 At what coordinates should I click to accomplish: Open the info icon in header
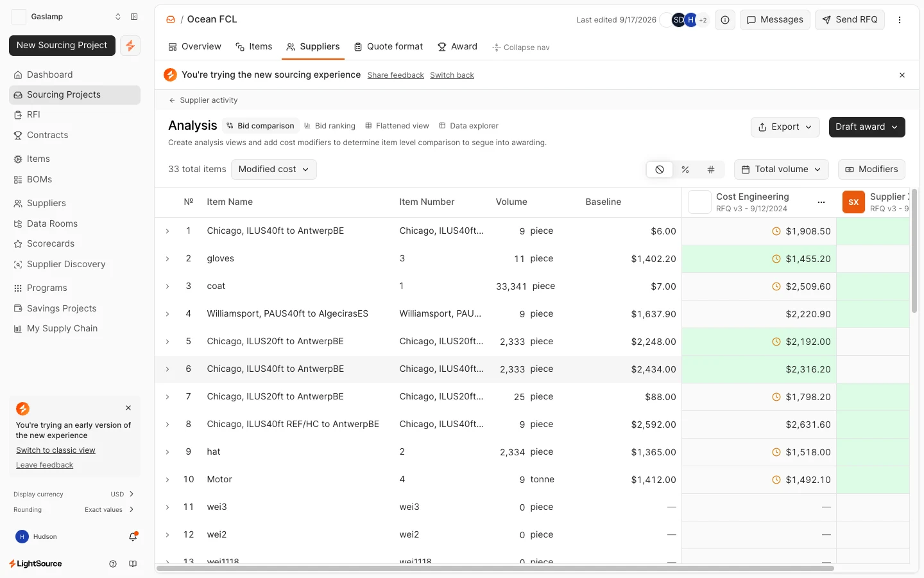pos(725,20)
